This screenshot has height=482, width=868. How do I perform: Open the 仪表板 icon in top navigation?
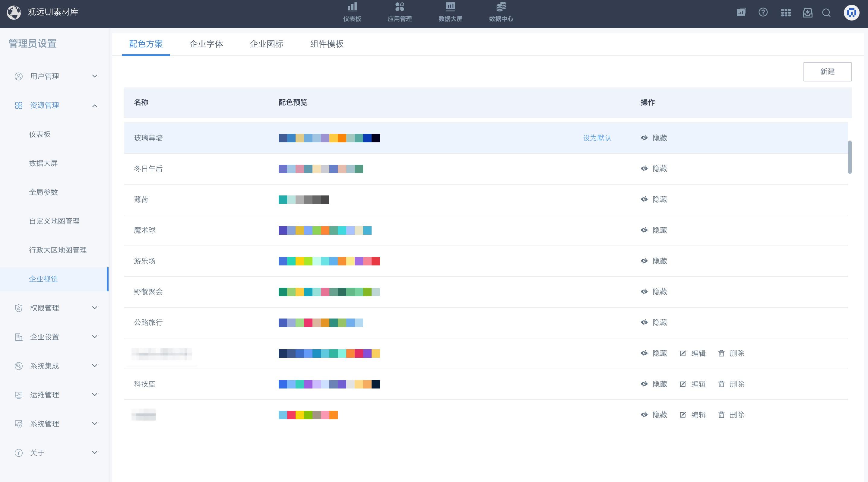pyautogui.click(x=352, y=7)
